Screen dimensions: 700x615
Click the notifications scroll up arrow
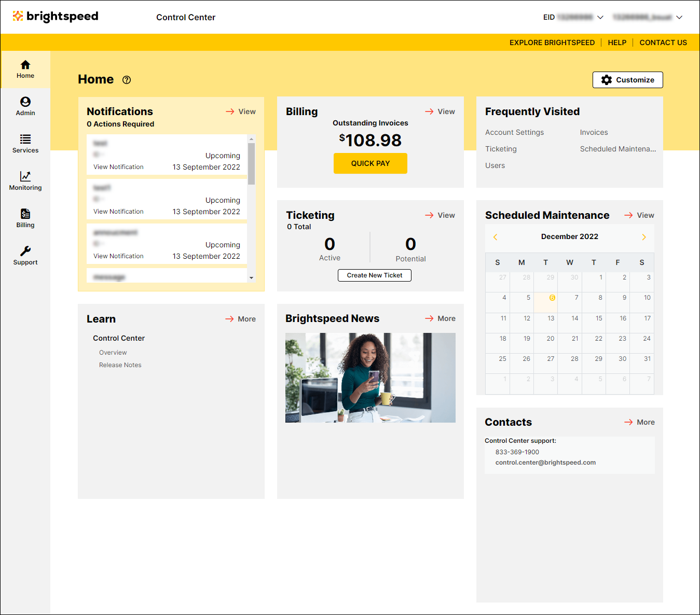[x=251, y=139]
